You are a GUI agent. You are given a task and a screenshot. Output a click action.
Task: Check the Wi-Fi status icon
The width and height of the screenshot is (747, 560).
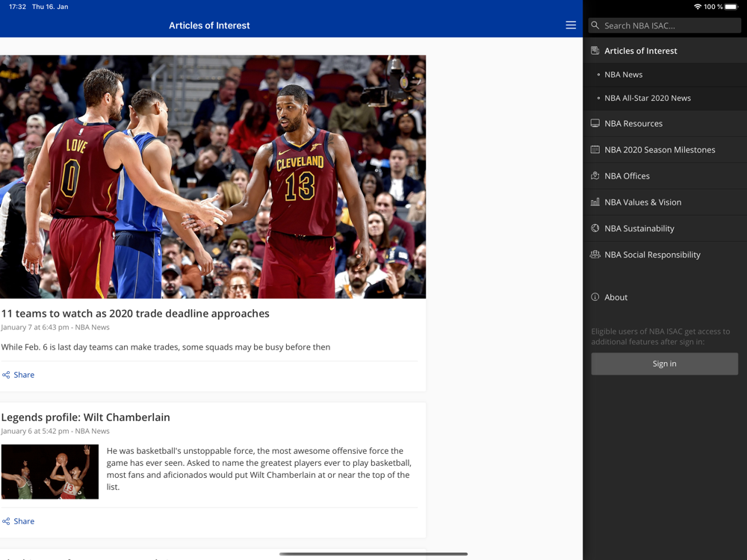(x=698, y=7)
